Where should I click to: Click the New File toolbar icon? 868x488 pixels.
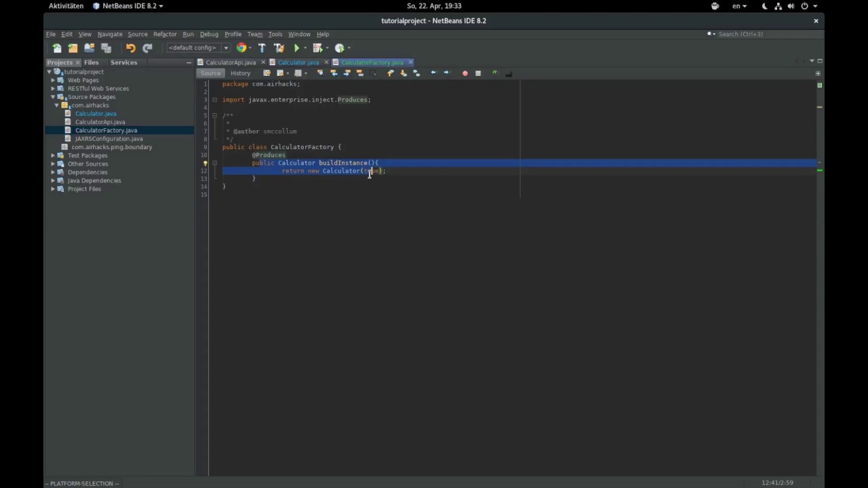[x=57, y=48]
